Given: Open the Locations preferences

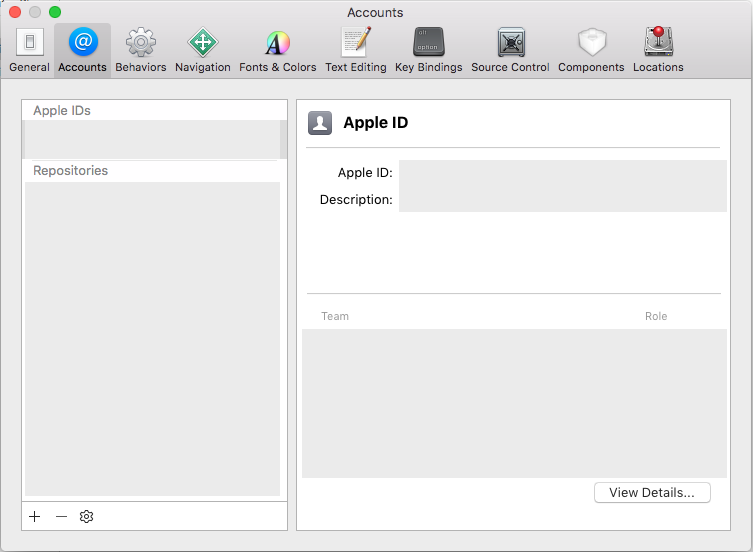Looking at the screenshot, I should click(x=658, y=50).
